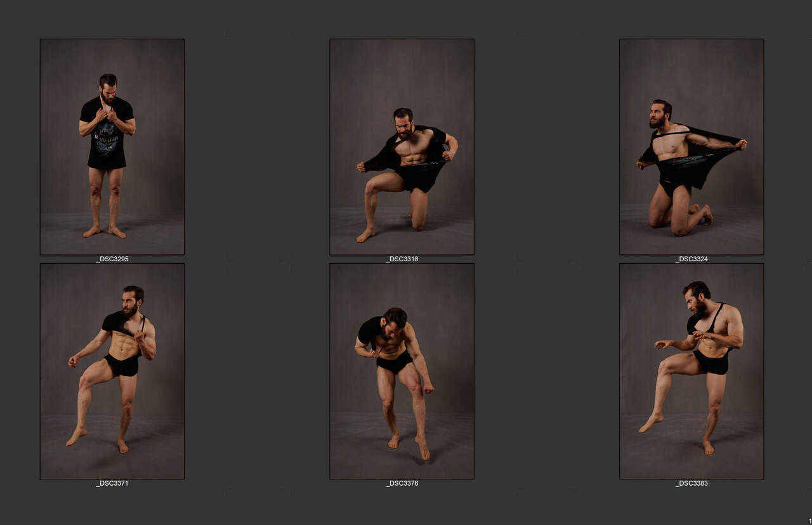Click the _DSC3295 filename label

112,259
